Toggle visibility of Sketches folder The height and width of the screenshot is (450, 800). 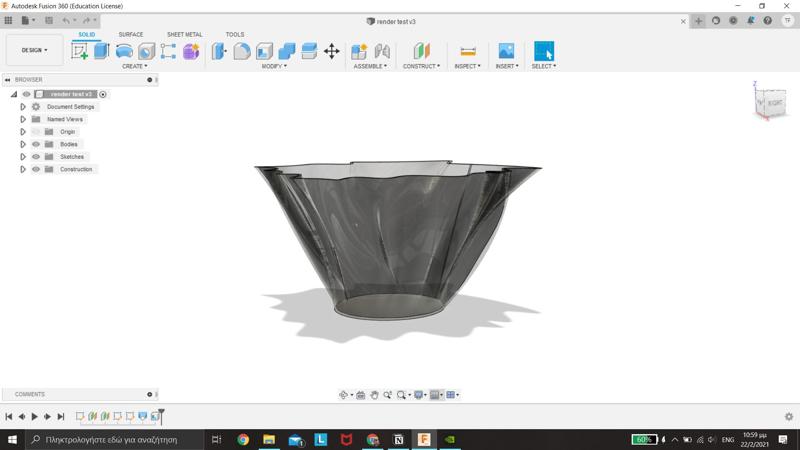pyautogui.click(x=36, y=157)
